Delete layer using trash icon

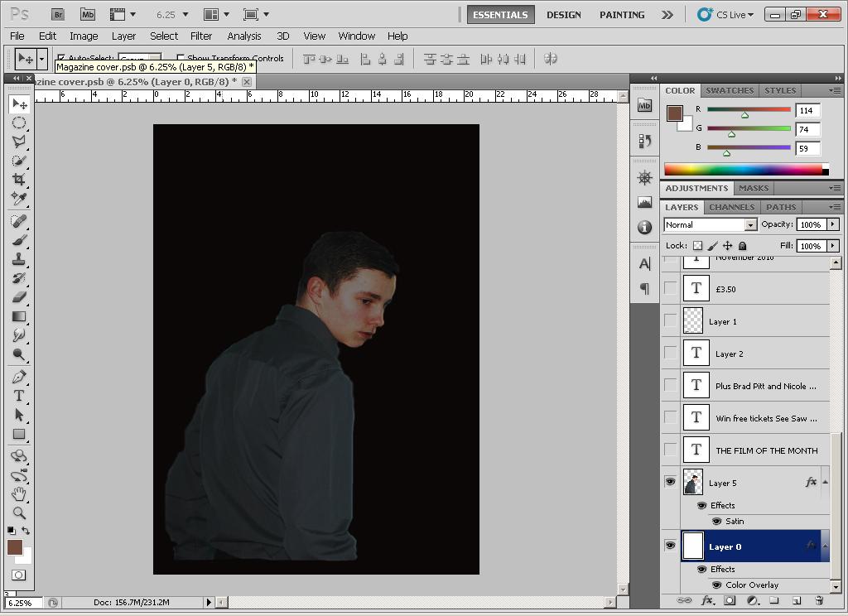click(819, 600)
